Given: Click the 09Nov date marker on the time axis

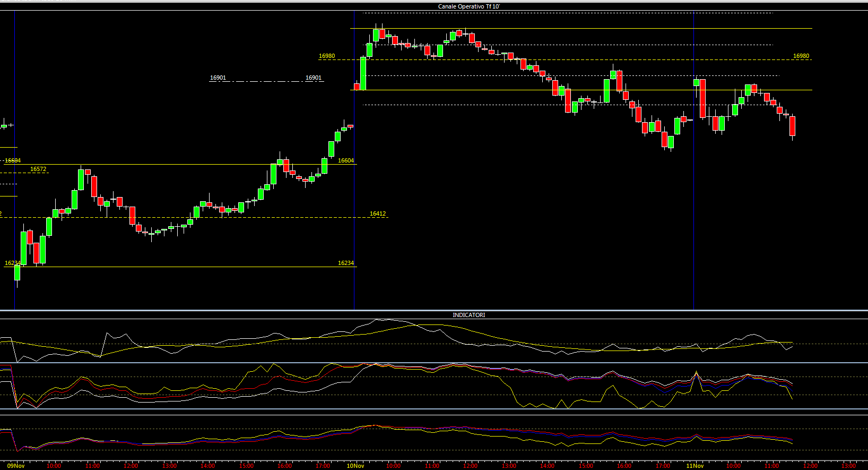Looking at the screenshot, I should click(x=16, y=466).
